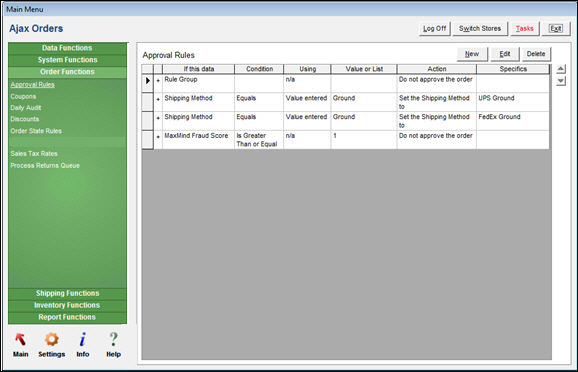Open Settings via the gear icon
This screenshot has width=578, height=372.
52,339
